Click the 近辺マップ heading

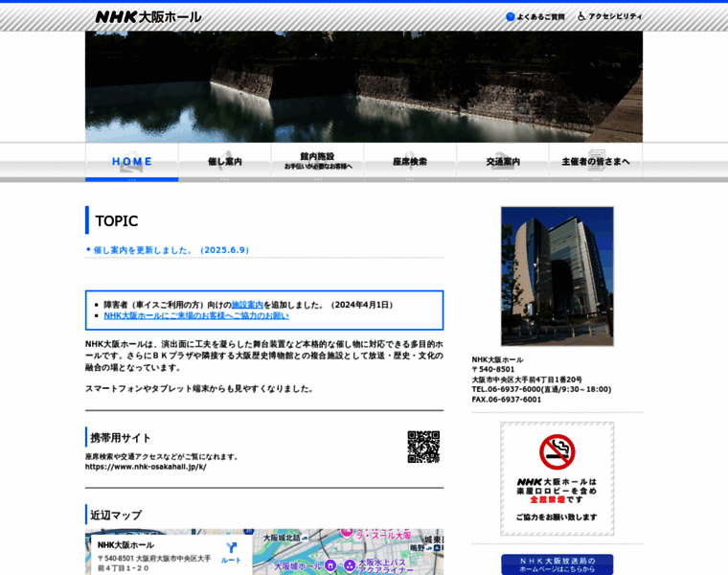click(116, 515)
